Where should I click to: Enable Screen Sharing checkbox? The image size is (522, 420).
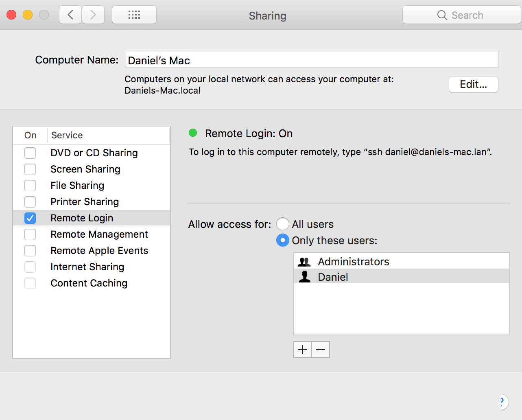tap(30, 169)
